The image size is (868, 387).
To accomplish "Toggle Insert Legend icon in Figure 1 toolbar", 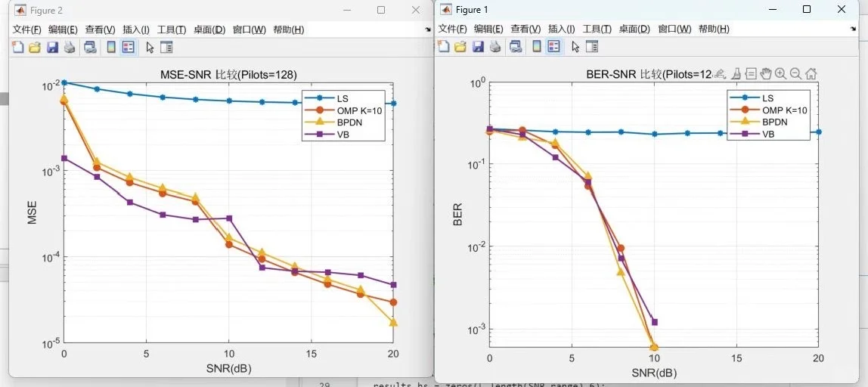I will click(x=553, y=47).
